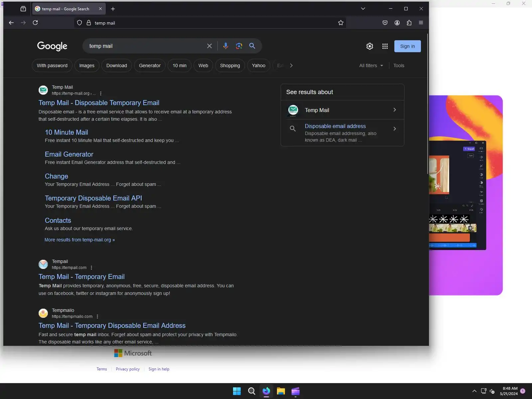532x399 pixels.
Task: Filter results by With password
Action: tap(52, 66)
